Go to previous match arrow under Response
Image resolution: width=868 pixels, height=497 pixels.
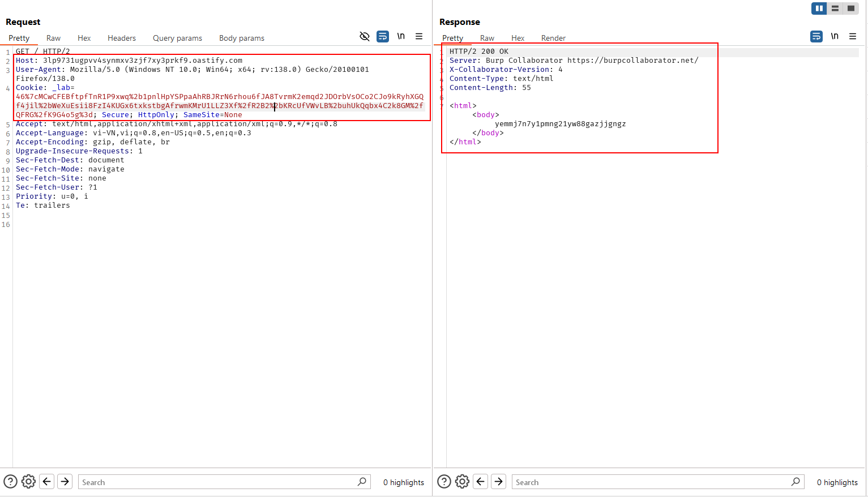481,482
